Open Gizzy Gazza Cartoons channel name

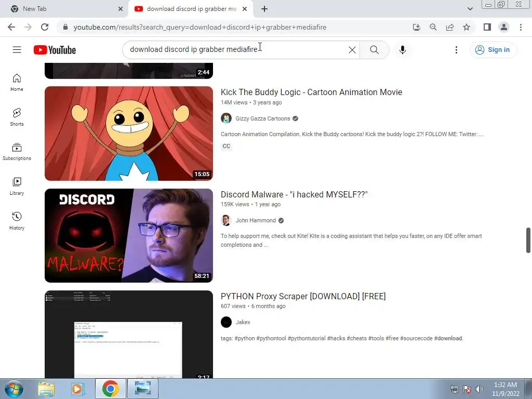(263, 118)
